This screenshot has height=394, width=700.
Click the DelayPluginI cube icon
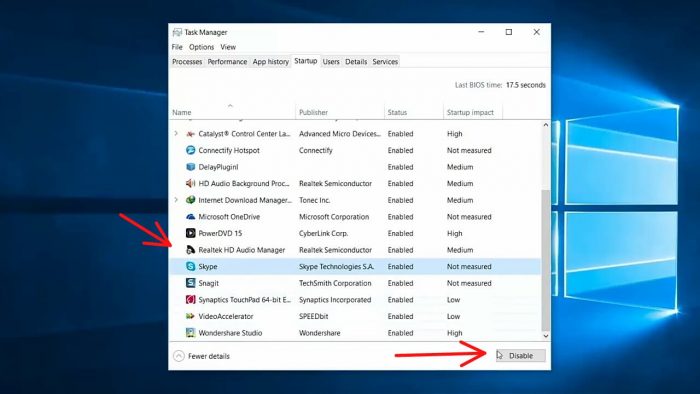(191, 167)
